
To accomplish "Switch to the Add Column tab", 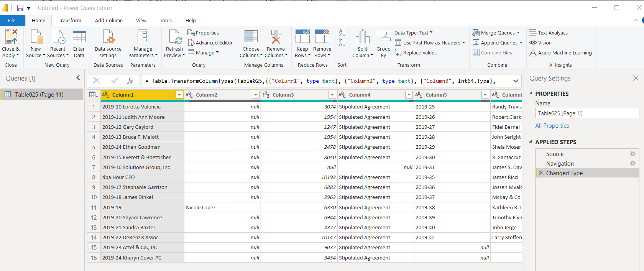I will [109, 20].
